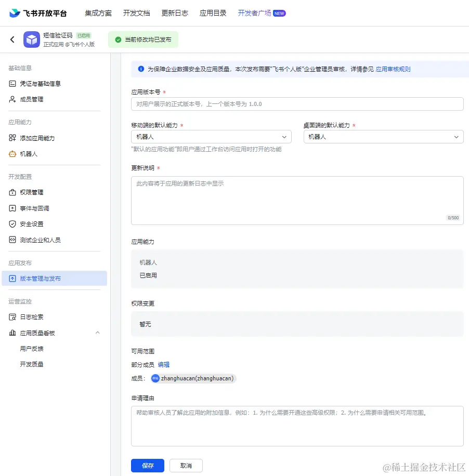Click 编辑 link for 可用范围
The height and width of the screenshot is (476, 469).
(x=164, y=365)
